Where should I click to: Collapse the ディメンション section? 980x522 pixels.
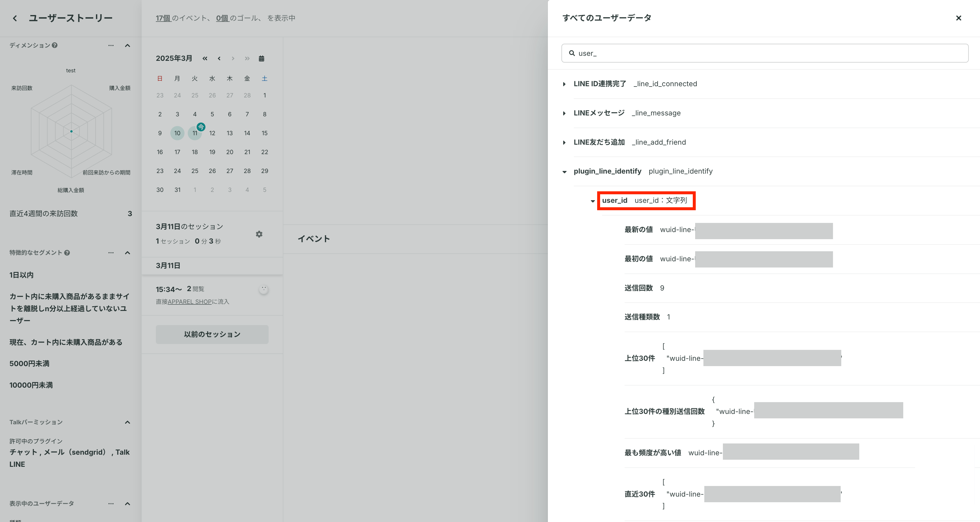(x=128, y=46)
